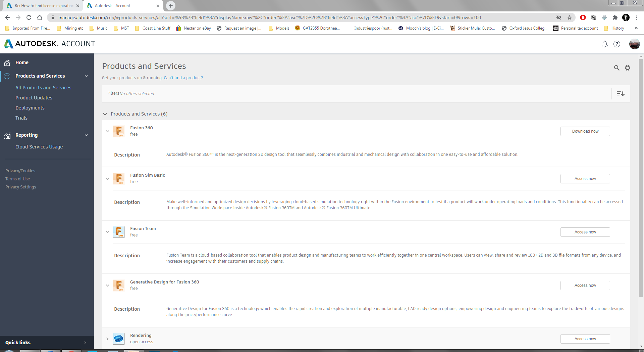Open the search icon in Products and Services
644x352 pixels.
coord(617,68)
